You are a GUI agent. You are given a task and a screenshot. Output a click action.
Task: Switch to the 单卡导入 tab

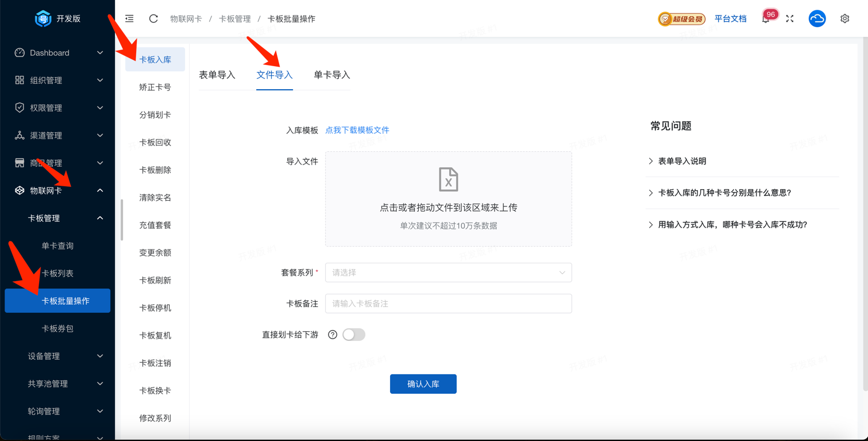click(331, 75)
